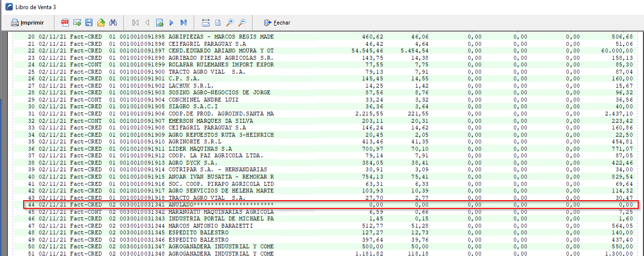Save the report with the floppy disk icon
Screen dimensions: 644x256
point(89,23)
